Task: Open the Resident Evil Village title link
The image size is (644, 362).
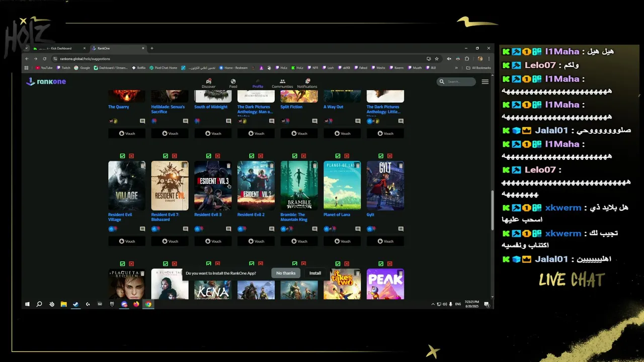Action: [120, 217]
